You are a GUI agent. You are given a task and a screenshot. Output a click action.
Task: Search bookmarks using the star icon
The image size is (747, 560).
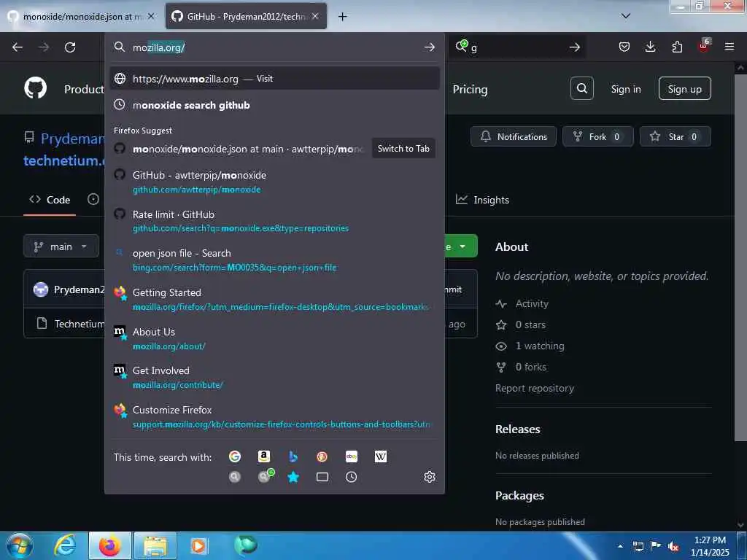click(293, 477)
